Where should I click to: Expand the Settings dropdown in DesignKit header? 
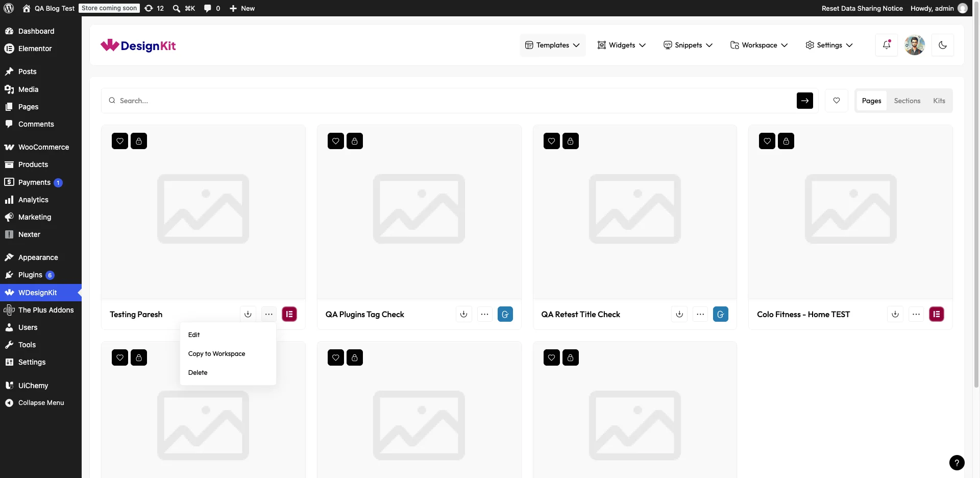(x=829, y=45)
